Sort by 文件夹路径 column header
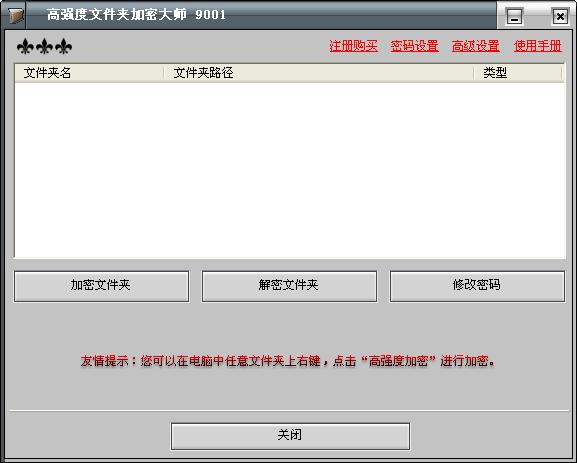 click(x=319, y=73)
